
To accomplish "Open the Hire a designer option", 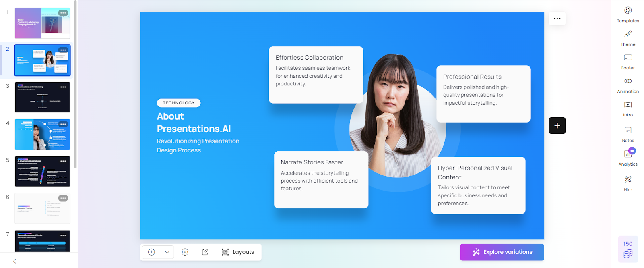I will pos(627,183).
